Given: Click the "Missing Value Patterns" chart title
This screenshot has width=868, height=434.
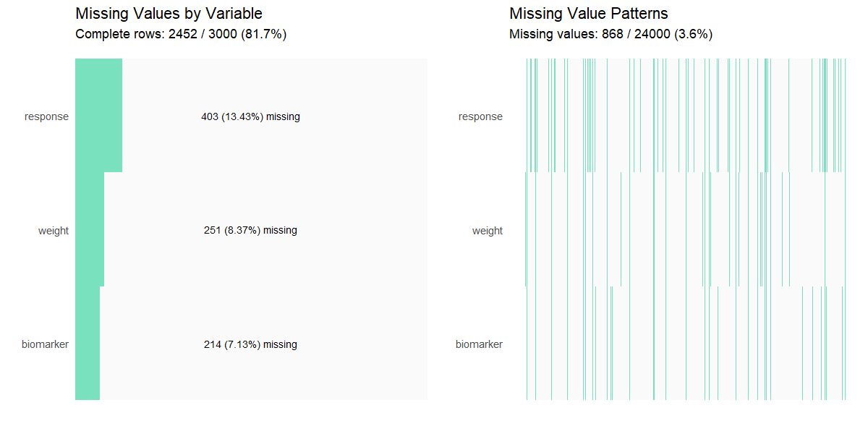Looking at the screenshot, I should [x=589, y=14].
